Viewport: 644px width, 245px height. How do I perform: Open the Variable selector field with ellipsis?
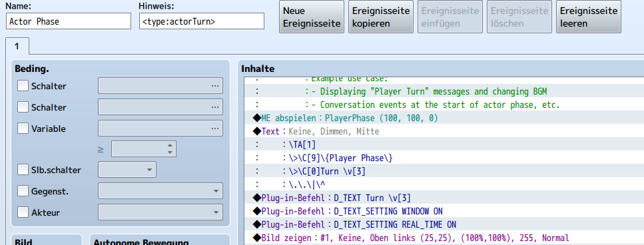click(x=161, y=128)
